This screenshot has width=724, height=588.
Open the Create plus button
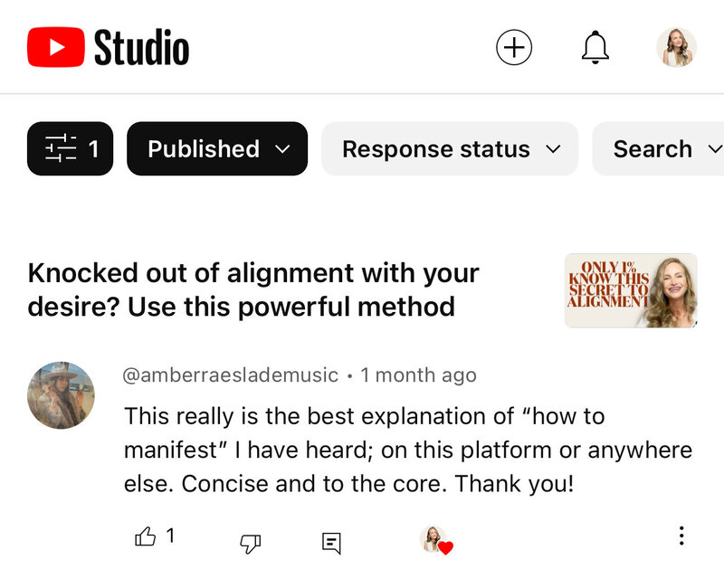514,47
